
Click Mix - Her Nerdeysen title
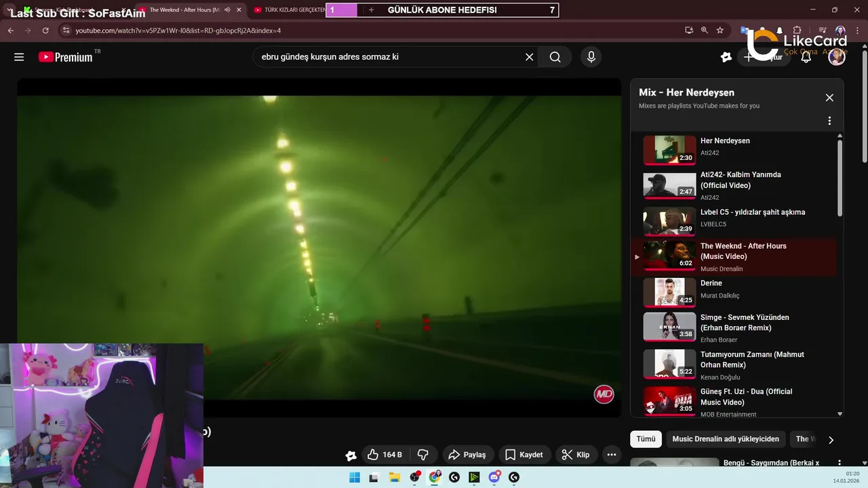click(x=686, y=93)
